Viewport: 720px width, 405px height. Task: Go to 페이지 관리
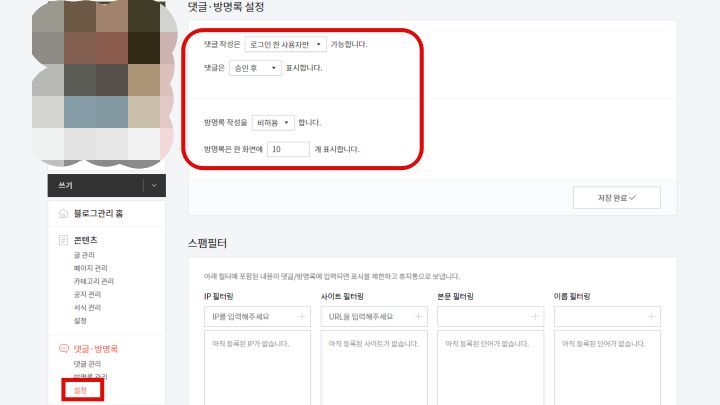click(90, 268)
